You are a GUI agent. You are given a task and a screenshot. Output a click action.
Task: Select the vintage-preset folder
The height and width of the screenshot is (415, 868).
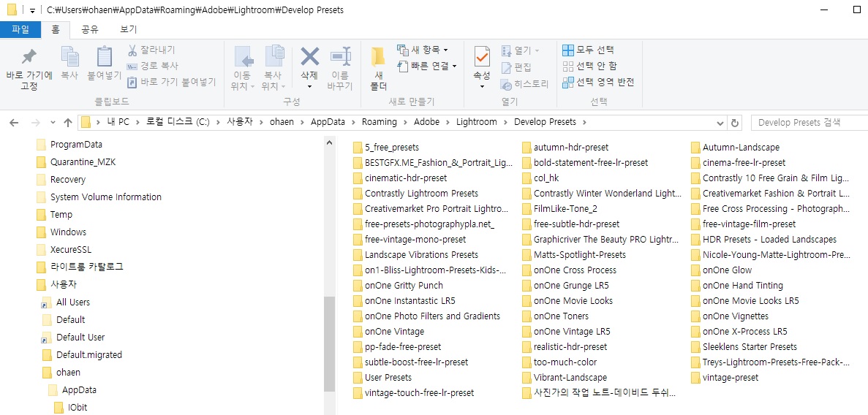click(x=731, y=378)
